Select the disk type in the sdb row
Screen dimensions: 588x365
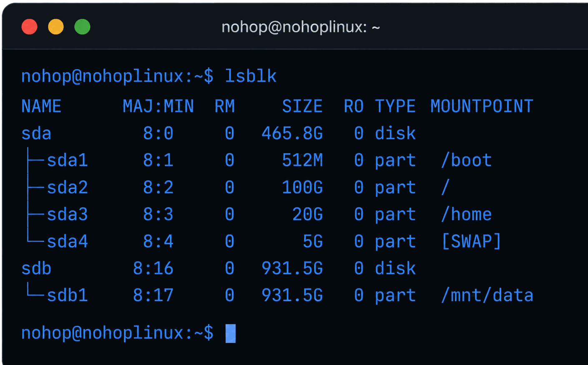click(x=395, y=268)
